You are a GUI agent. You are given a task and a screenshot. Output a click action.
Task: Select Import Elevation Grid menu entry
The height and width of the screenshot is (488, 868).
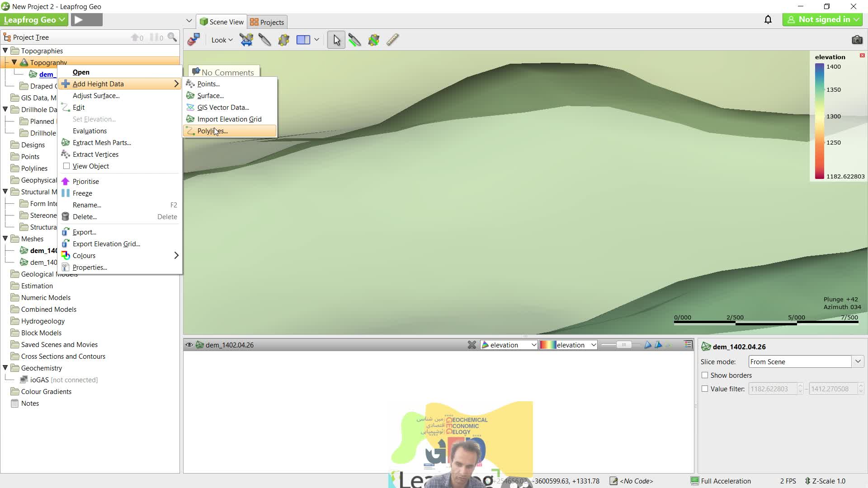(x=229, y=119)
